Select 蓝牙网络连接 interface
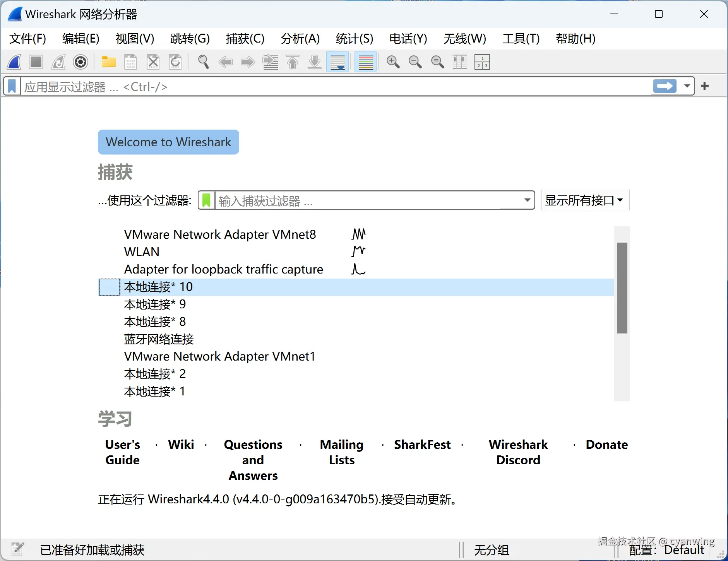Image resolution: width=728 pixels, height=561 pixels. (356, 339)
